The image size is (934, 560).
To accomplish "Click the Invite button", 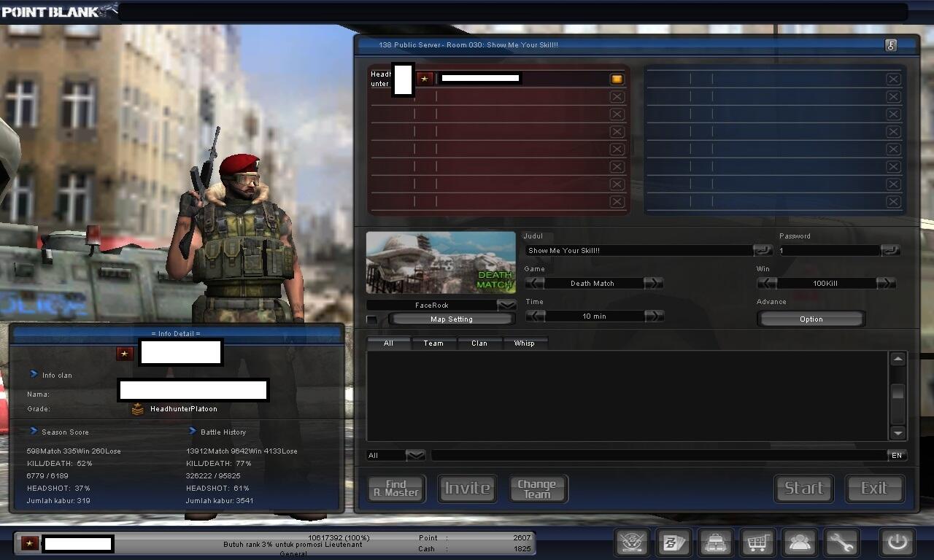I will click(468, 489).
